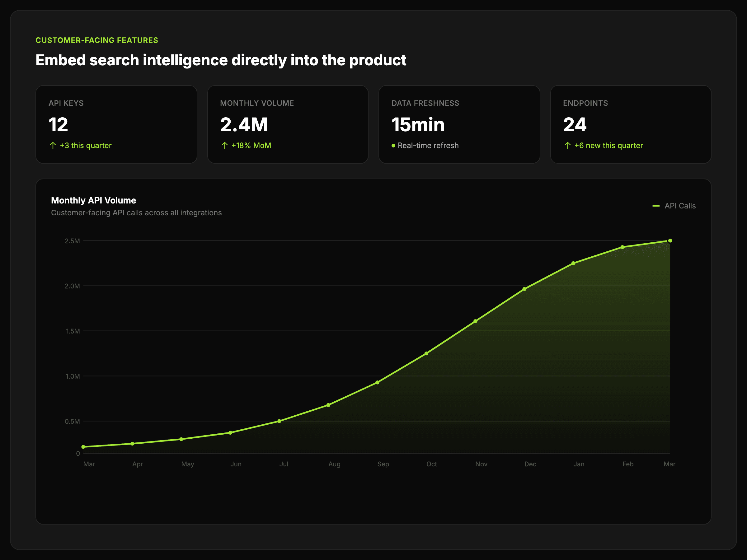Viewport: 747px width, 560px height.
Task: Click the green dot beside Real-time refresh
Action: click(393, 146)
